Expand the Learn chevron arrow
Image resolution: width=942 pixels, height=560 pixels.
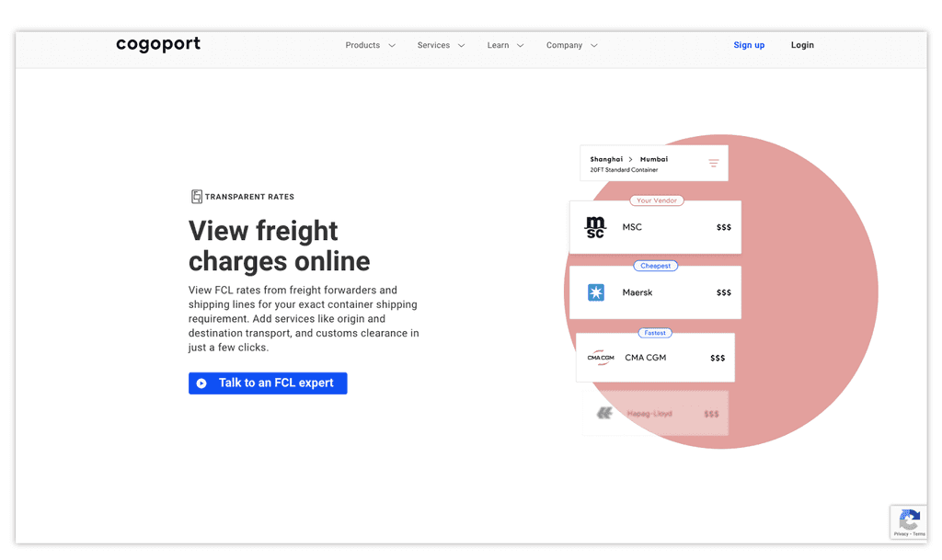coord(521,46)
